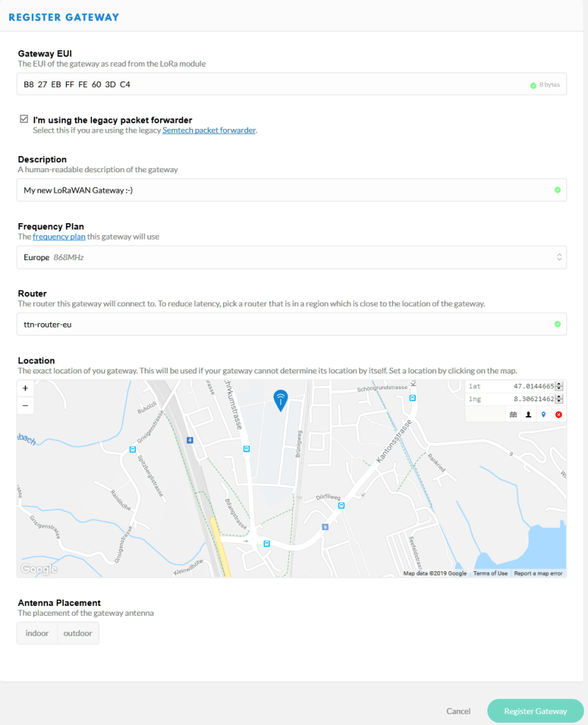Increase latitude using the up stepper arrow
Screen dimensions: 588x725
[559, 383]
